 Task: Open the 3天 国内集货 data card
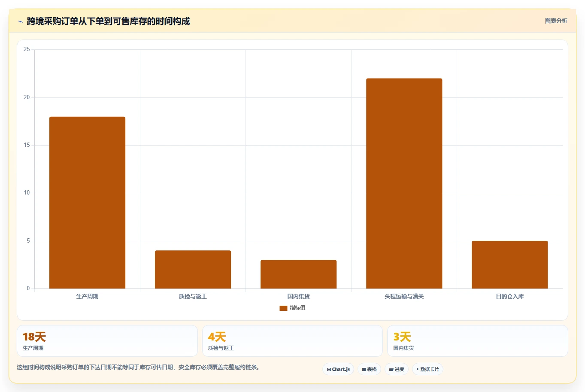pos(478,341)
